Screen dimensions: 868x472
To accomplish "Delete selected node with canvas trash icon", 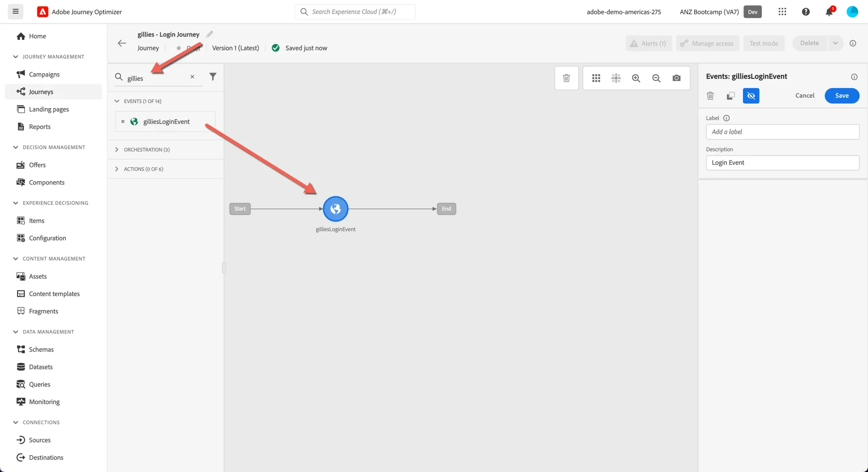I will tap(566, 78).
